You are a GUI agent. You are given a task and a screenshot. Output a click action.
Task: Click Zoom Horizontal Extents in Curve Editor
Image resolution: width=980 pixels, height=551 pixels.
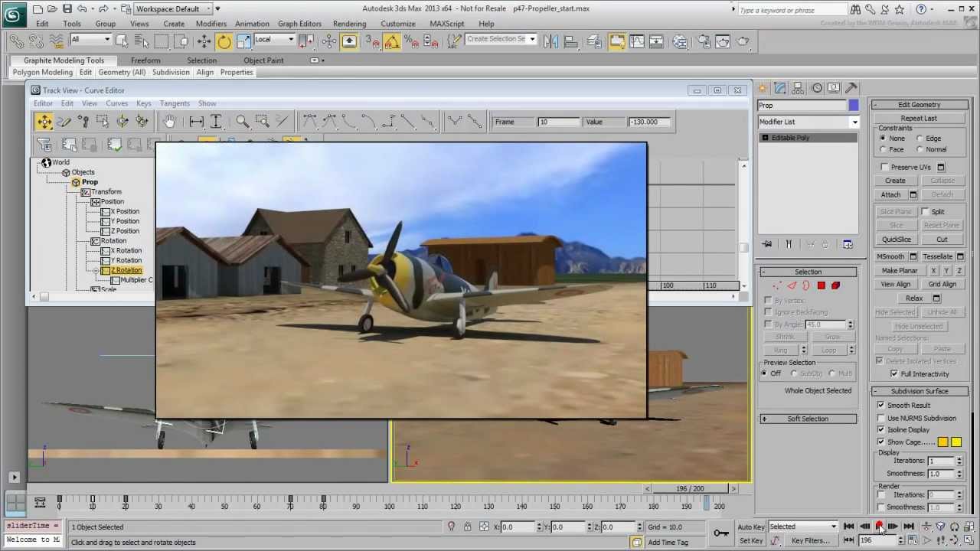tap(196, 122)
